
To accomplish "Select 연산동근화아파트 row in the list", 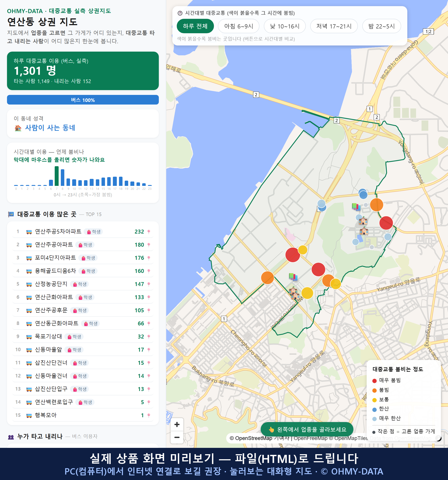I will pos(83,323).
